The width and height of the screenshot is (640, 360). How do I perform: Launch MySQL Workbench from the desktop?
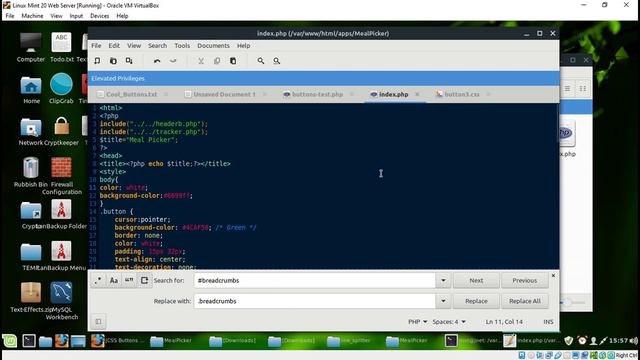pyautogui.click(x=62, y=301)
